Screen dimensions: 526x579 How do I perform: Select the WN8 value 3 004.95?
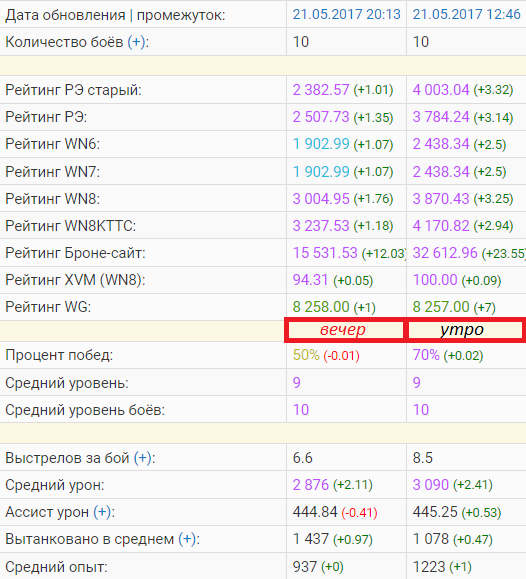pyautogui.click(x=321, y=199)
